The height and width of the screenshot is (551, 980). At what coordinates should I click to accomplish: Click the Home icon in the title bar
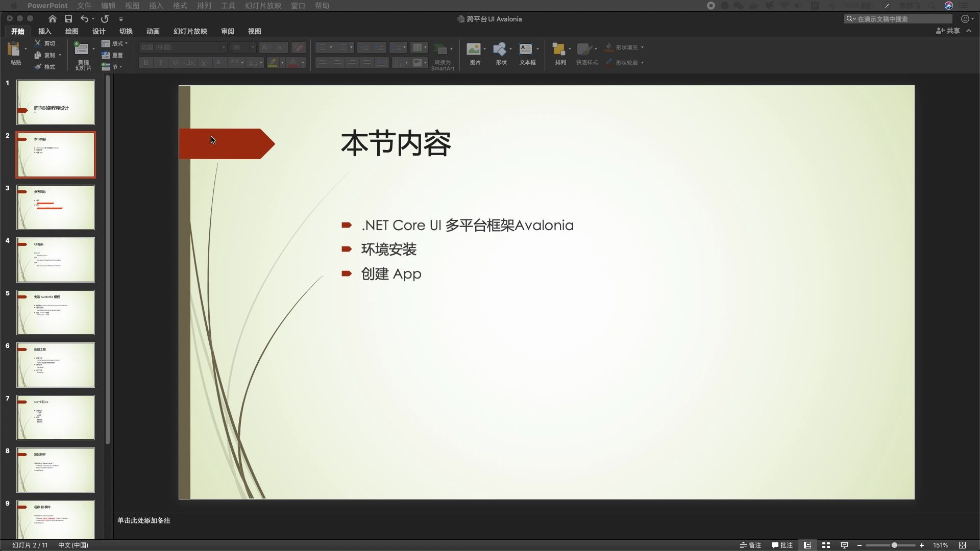point(53,19)
